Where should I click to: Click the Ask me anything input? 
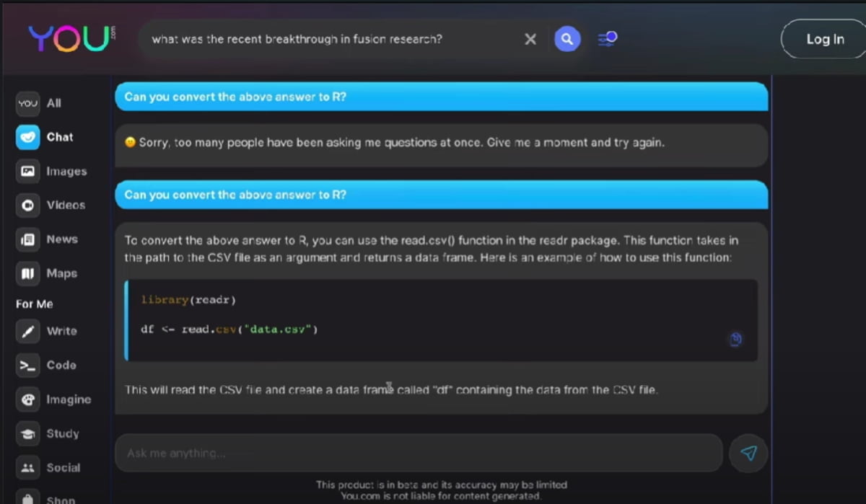coord(419,453)
